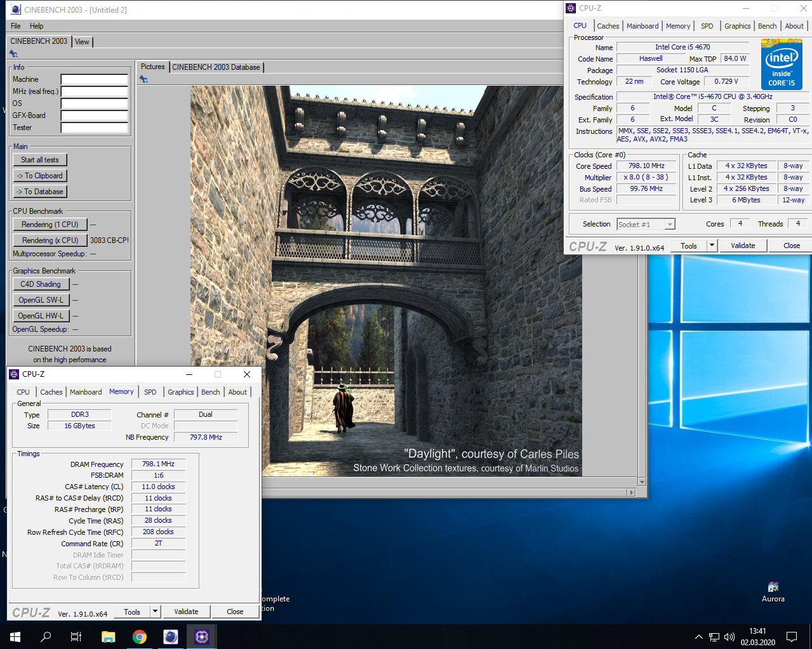Open Graphics tab in top CPU-Z window
This screenshot has width=812, height=649.
738,26
